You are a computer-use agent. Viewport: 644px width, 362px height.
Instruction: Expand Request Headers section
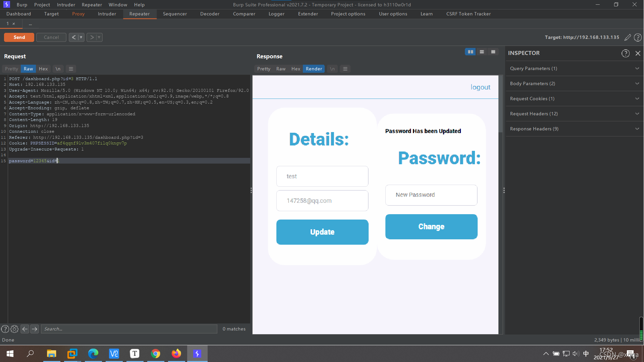point(574,114)
